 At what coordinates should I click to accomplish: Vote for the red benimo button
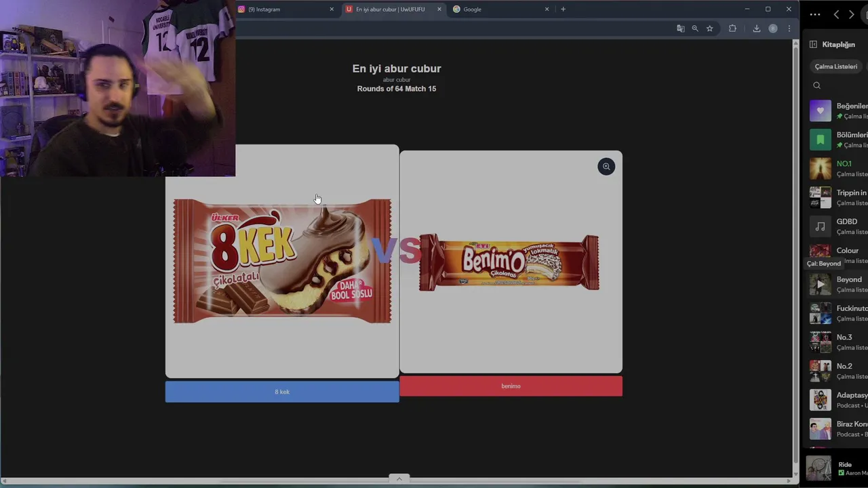pos(511,386)
